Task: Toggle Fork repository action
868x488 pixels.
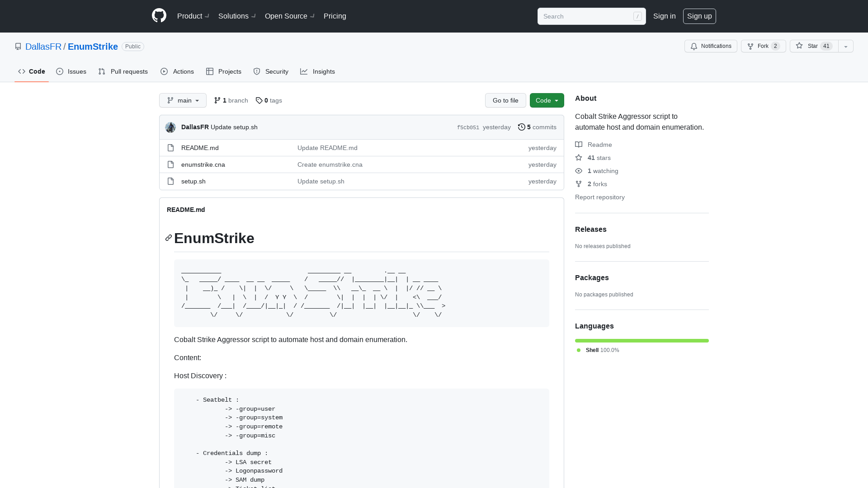Action: (764, 47)
